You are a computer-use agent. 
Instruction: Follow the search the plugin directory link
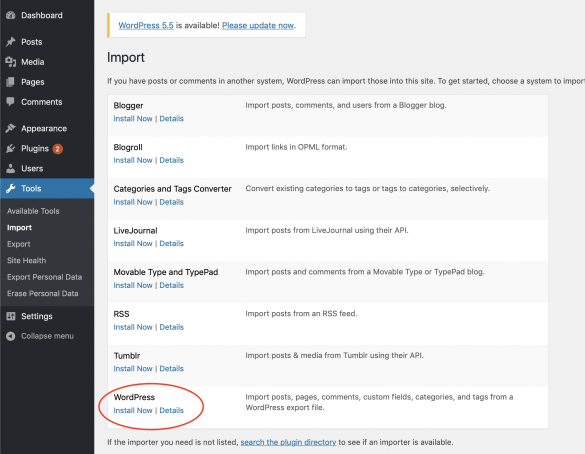288,442
